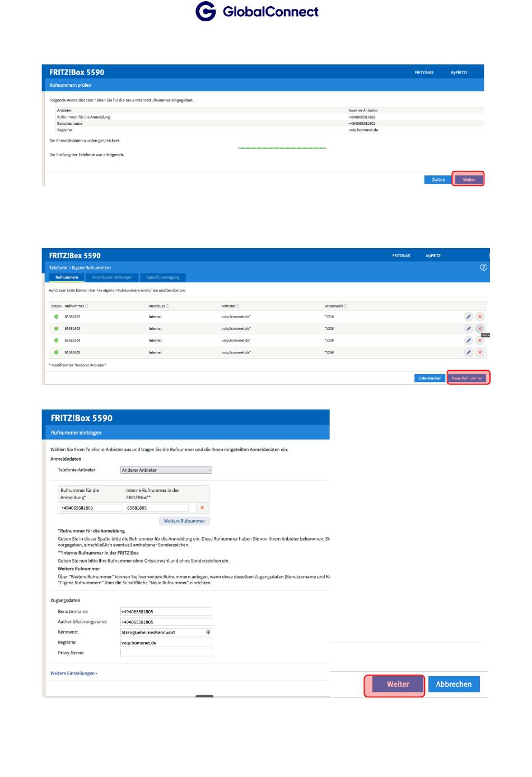Image resolution: width=532 pixels, height=777 pixels.
Task: Click the green status dot for 65581802
Action: coord(56,317)
